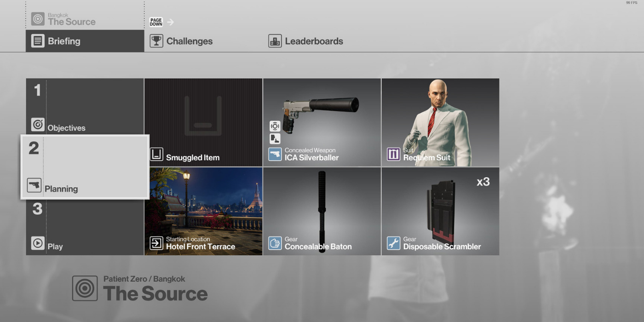Screen dimensions: 644x322
Task: Click the Smuggled Item briefcase icon
Action: tap(156, 154)
